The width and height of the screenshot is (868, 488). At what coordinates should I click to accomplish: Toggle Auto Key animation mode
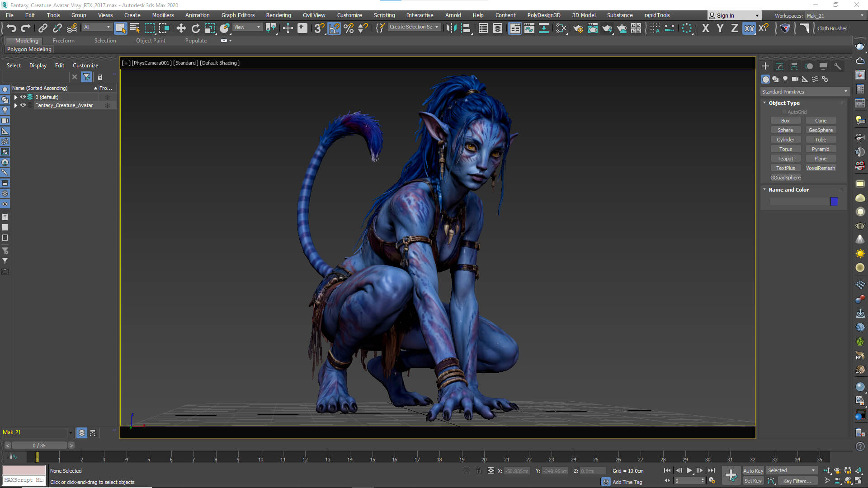click(x=753, y=470)
